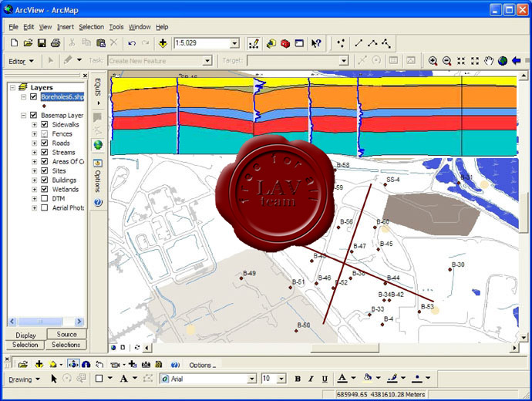Uncheck the Boreholes6.shp layer checkbox
This screenshot has height=401, width=532.
(x=33, y=96)
